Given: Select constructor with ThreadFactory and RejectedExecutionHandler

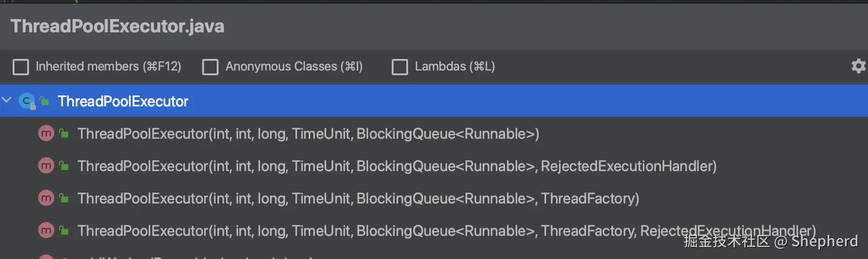Looking at the screenshot, I should click(446, 231).
